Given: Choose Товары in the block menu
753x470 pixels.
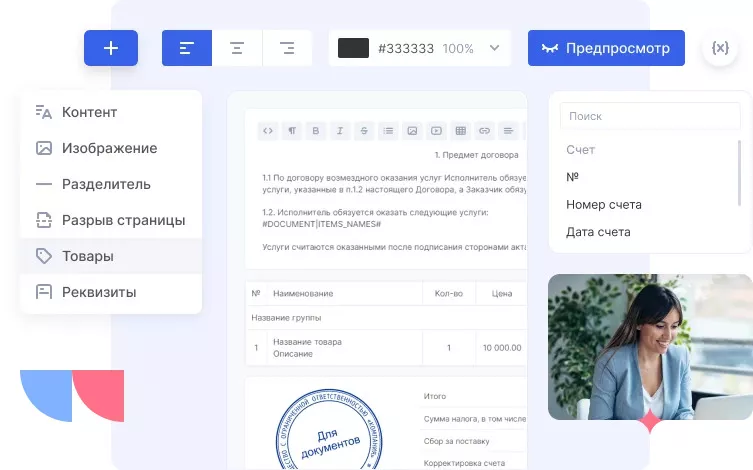Looking at the screenshot, I should (88, 256).
